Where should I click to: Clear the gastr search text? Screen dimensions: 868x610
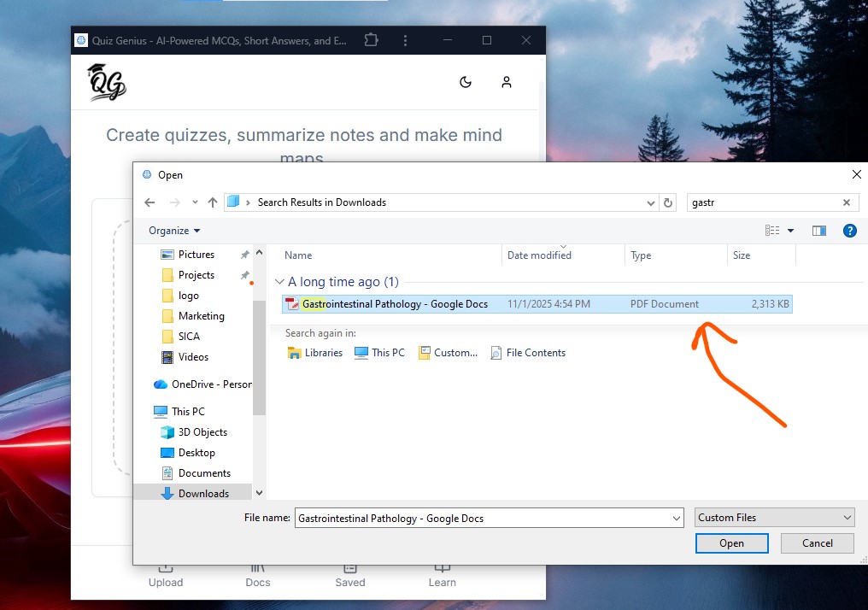[847, 202]
